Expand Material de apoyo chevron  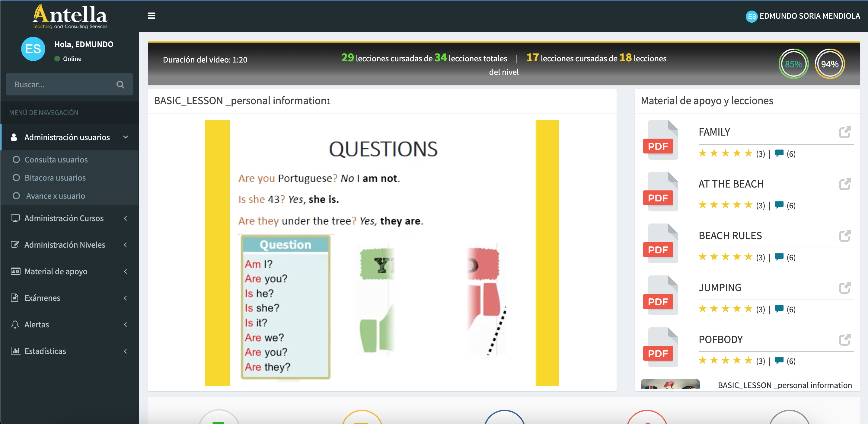125,271
